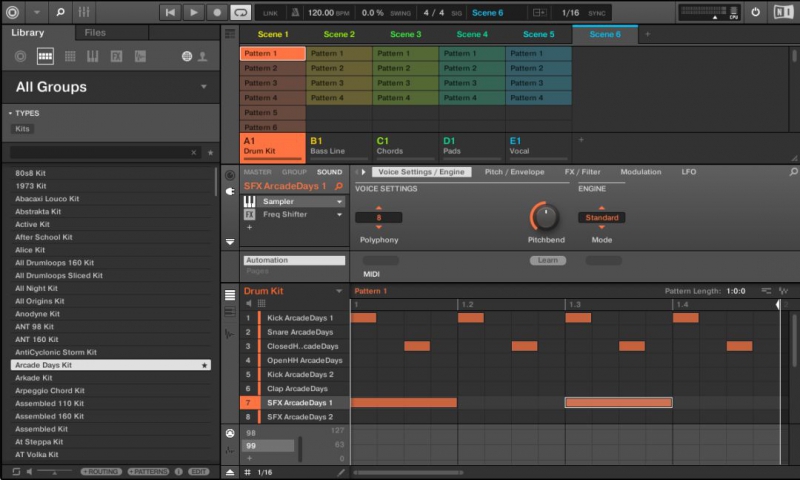Click the Maschine logo menu icon
The image size is (800, 480).
tap(12, 12)
